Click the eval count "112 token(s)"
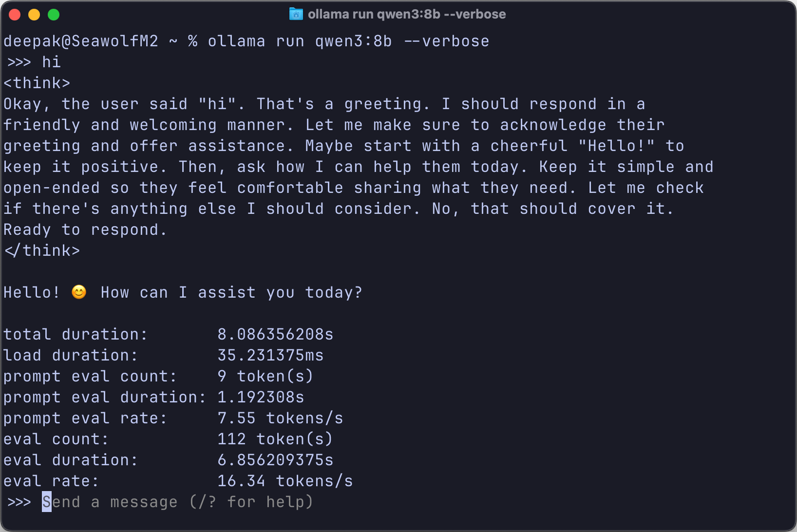The width and height of the screenshot is (797, 532). click(275, 438)
